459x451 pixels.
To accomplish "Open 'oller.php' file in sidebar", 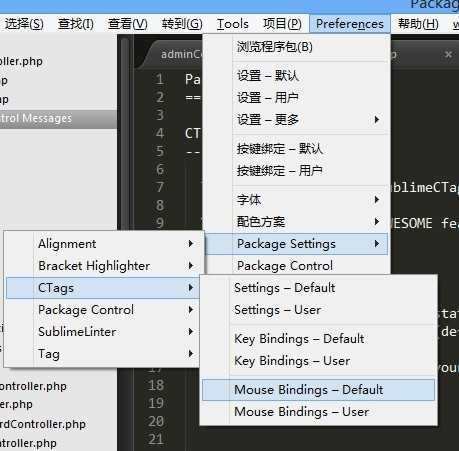I will point(21,61).
